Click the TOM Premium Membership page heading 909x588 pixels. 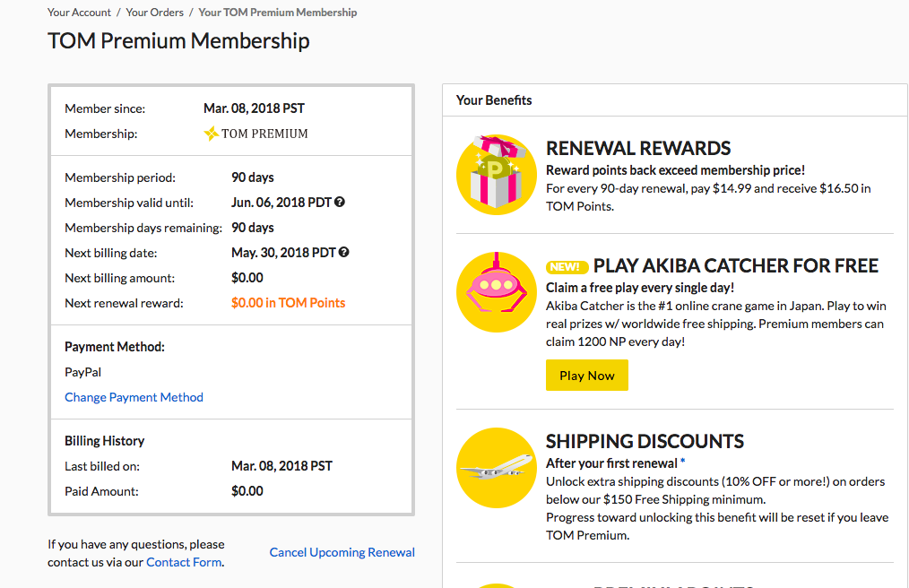click(x=178, y=41)
